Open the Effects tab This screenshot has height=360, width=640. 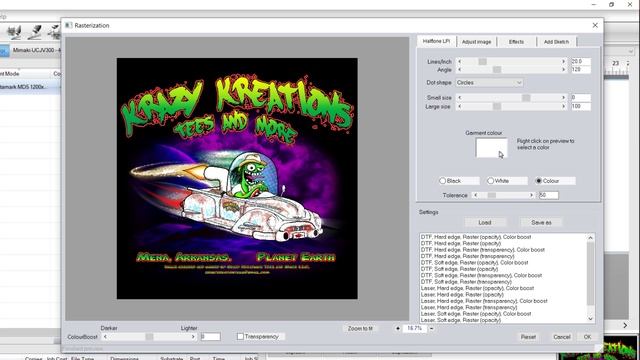tap(516, 42)
